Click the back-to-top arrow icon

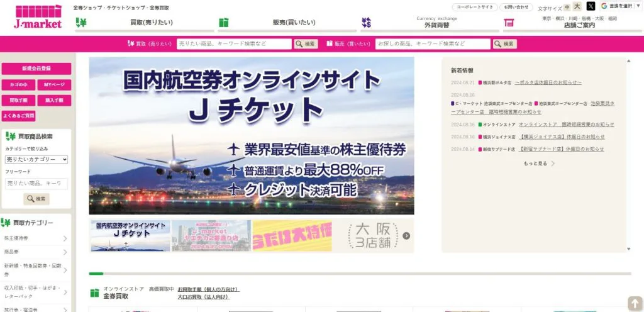[x=635, y=303]
